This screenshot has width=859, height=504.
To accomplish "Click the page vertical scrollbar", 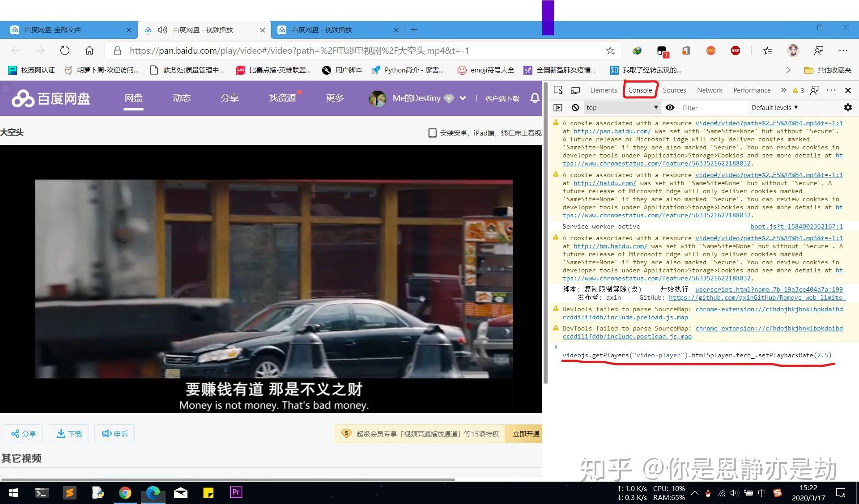I will tap(545, 233).
